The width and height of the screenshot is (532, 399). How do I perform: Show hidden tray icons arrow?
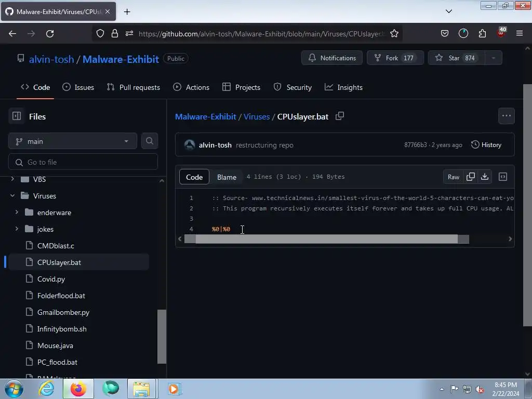point(442,389)
